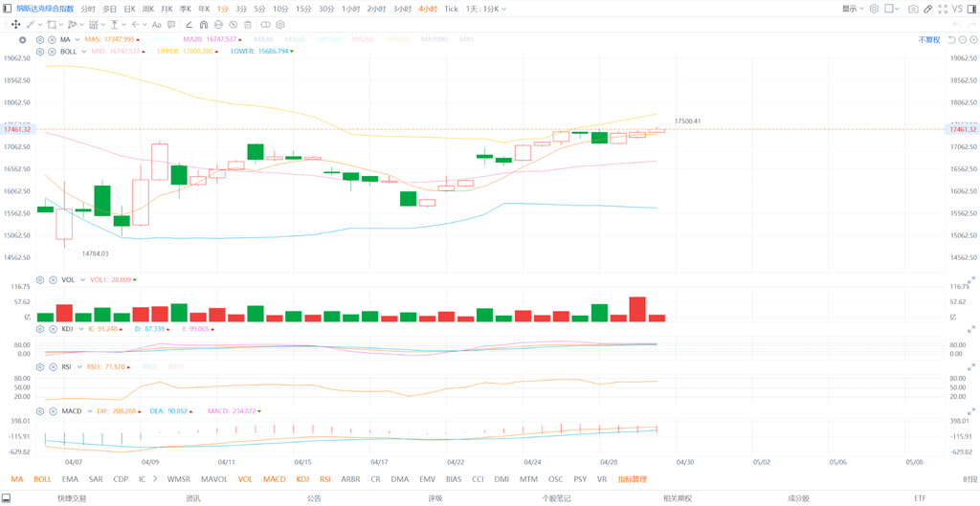This screenshot has width=980, height=506.
Task: Remove the BOLL indicator with X icon
Action: click(53, 52)
